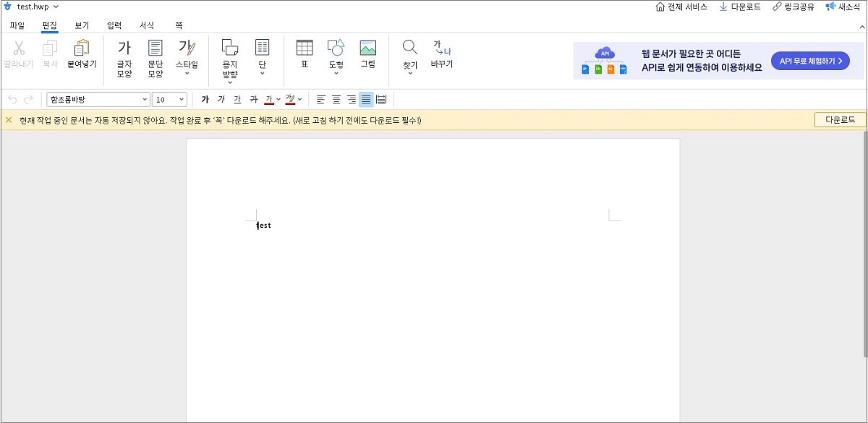The image size is (868, 423).
Task: Toggle bold formatting on the text
Action: pos(205,99)
